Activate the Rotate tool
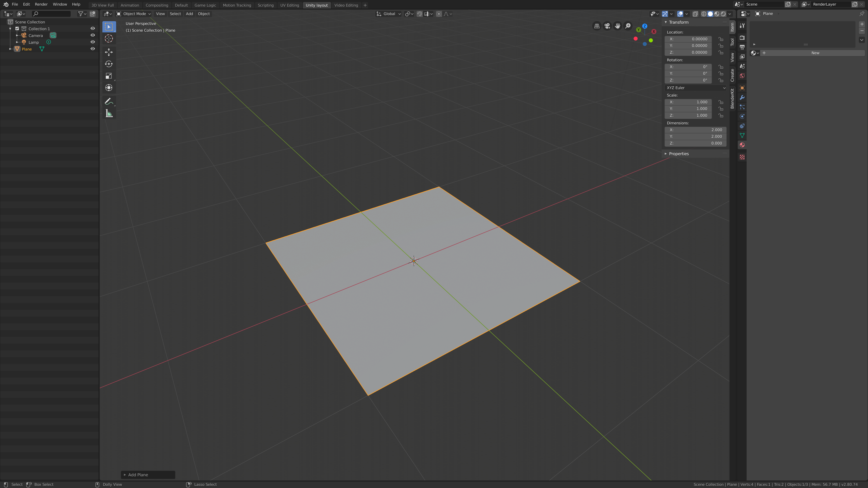Image resolution: width=868 pixels, height=488 pixels. pyautogui.click(x=109, y=64)
